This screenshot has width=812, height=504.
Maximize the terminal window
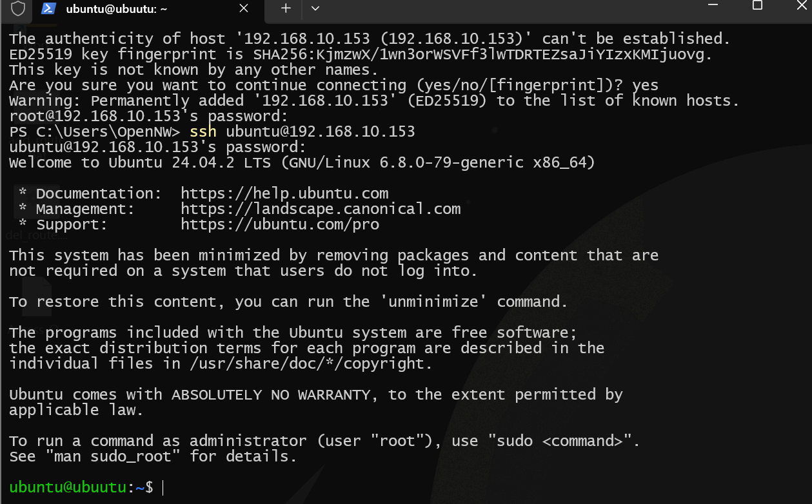(757, 5)
